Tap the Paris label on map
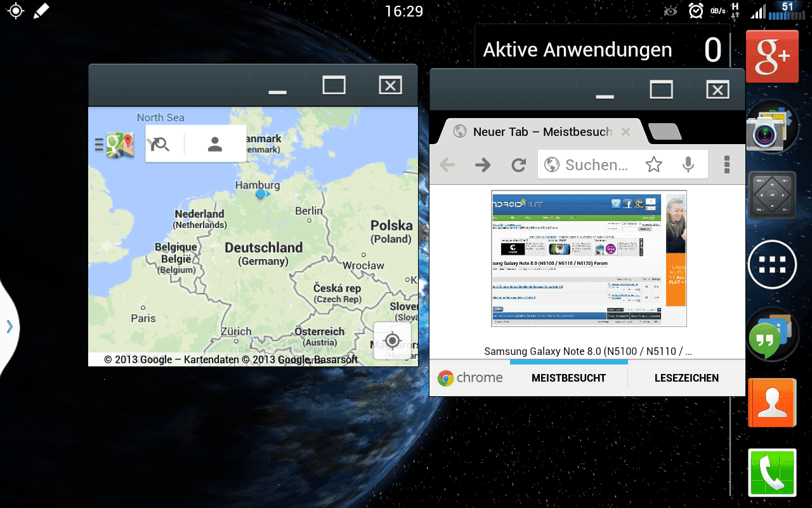The width and height of the screenshot is (812, 508). coord(143,317)
